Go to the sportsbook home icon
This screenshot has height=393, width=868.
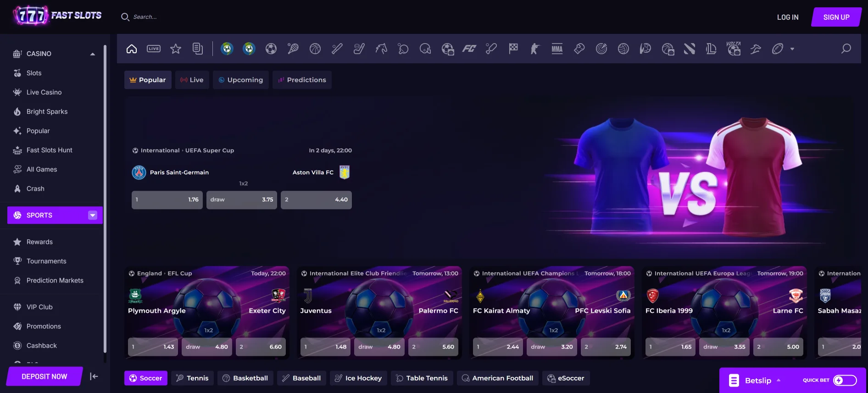[132, 49]
